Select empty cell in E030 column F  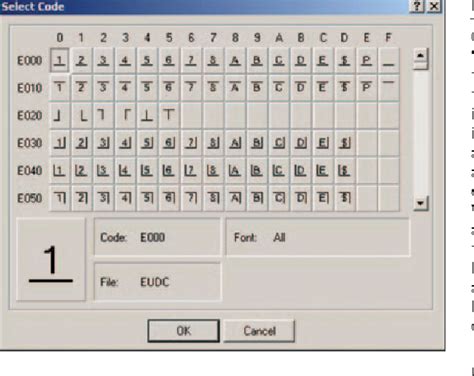[x=388, y=143]
